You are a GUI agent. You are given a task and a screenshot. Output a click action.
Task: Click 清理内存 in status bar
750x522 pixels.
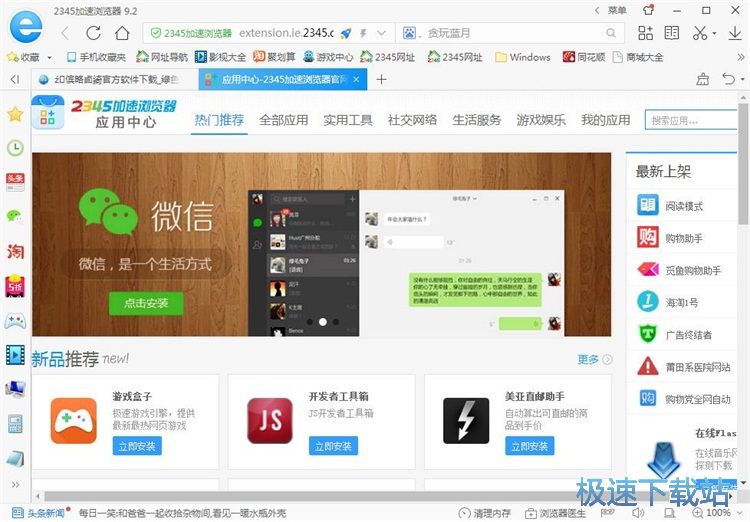click(485, 513)
